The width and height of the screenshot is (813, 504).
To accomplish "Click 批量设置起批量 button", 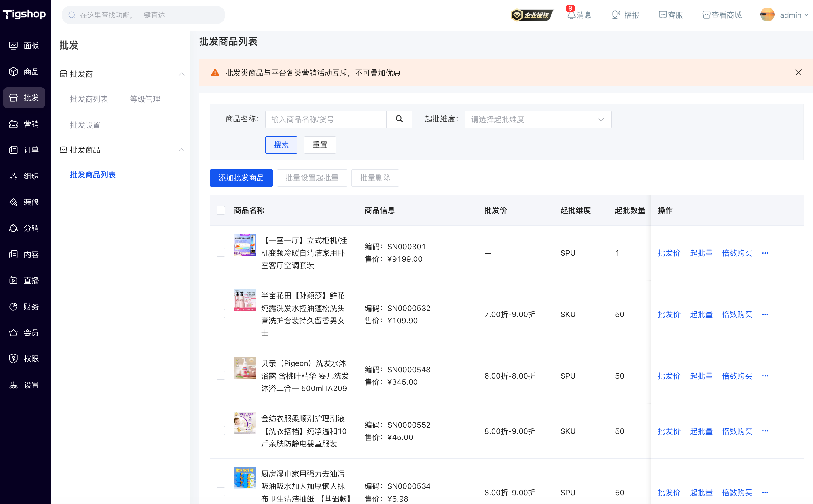I will click(312, 178).
